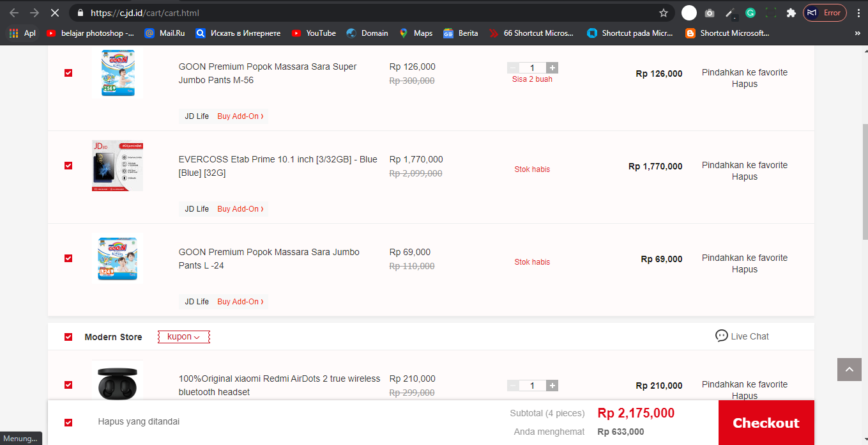The image size is (868, 445).
Task: Open the belajar photoshop bookmark
Action: (90, 33)
